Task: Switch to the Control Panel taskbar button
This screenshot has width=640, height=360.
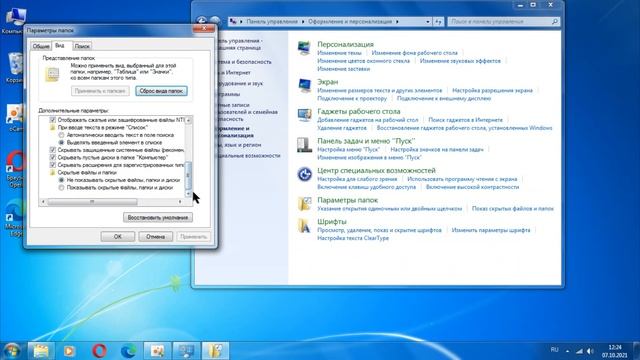Action: (186, 351)
